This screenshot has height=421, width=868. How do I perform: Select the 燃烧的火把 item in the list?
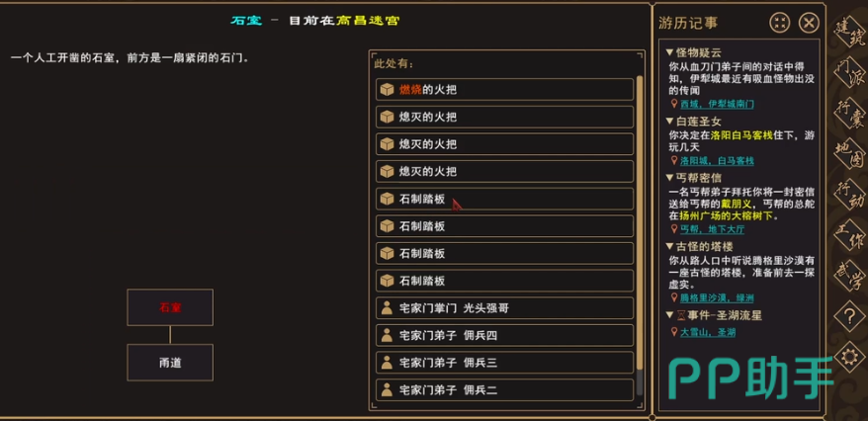[x=505, y=90]
